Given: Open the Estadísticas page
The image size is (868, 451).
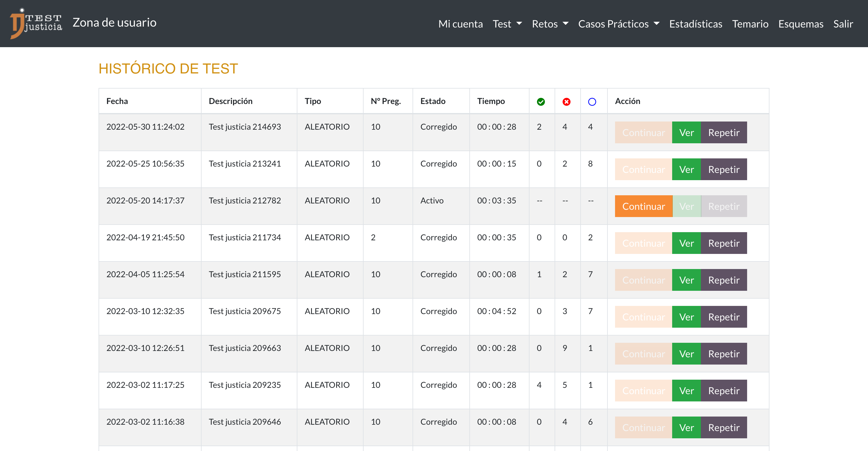Looking at the screenshot, I should (695, 24).
